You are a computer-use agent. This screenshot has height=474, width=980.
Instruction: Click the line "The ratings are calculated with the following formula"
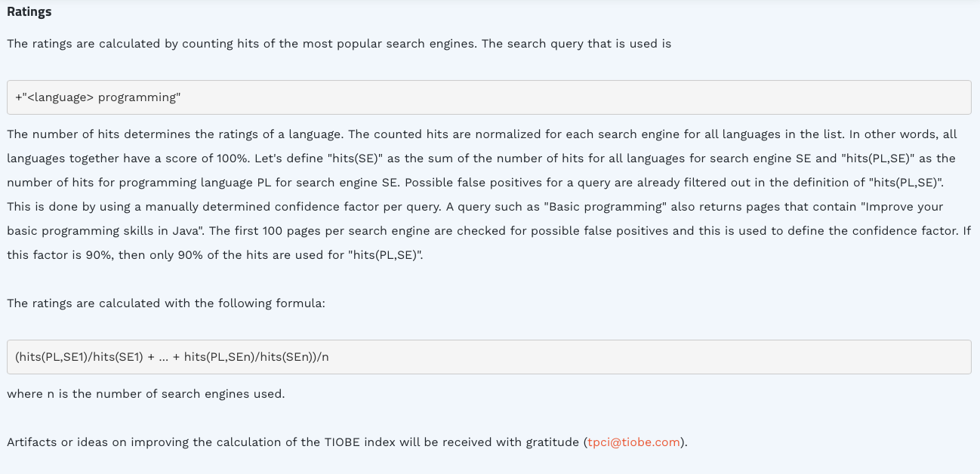tap(166, 303)
